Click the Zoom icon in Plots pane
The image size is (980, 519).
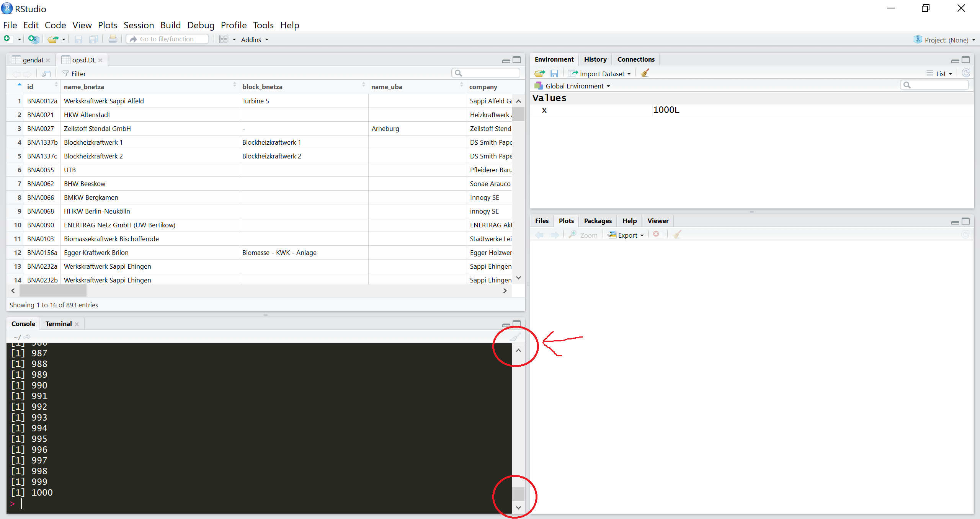[x=583, y=235]
